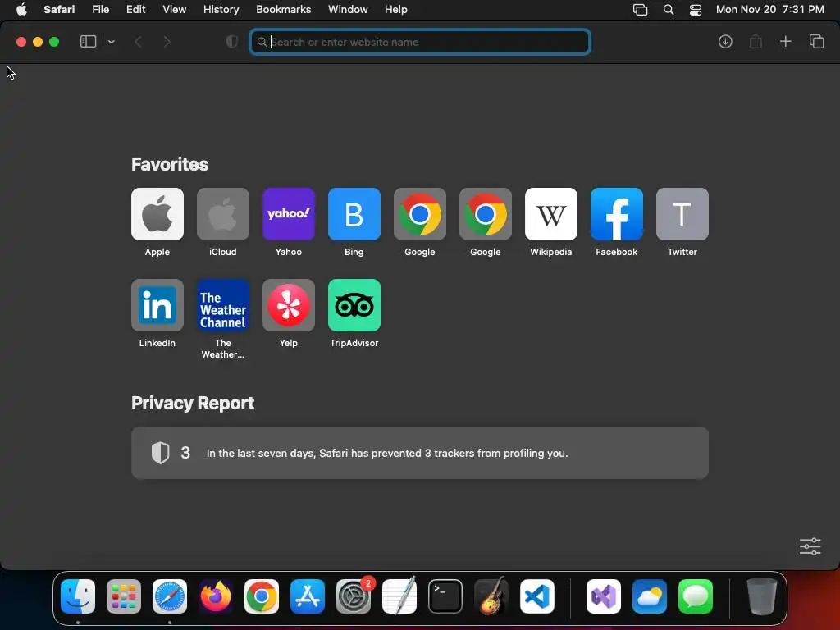The image size is (840, 630).
Task: Open the Weather app from the Dock
Action: coord(650,596)
